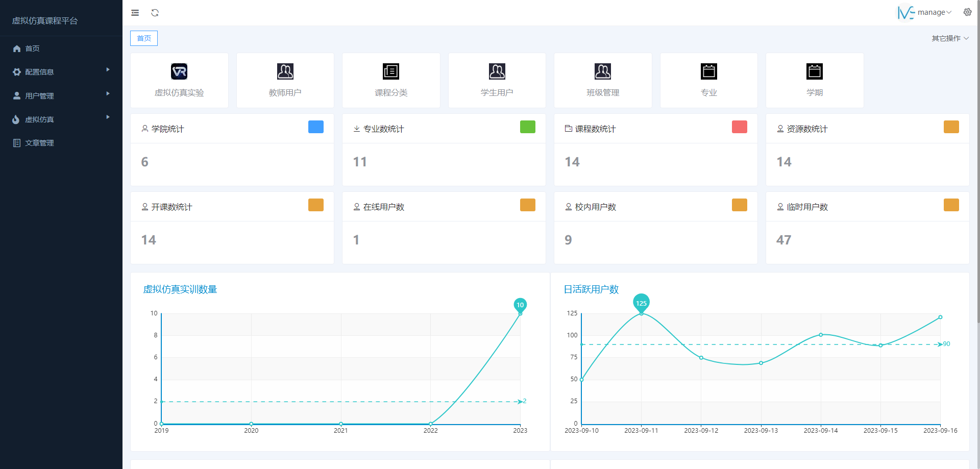The height and width of the screenshot is (469, 980).
Task: Open the 学期 calendar icon
Action: 815,71
